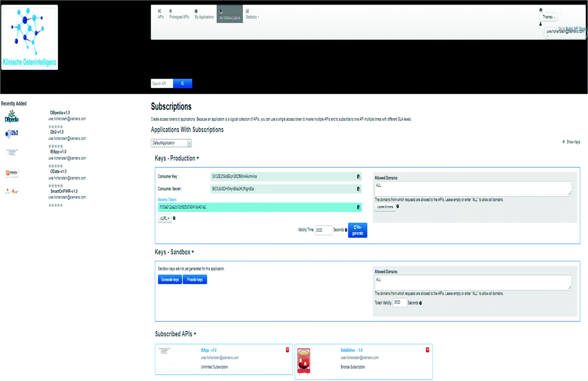Click the star rating under DBpedia-v1.0

(56, 127)
